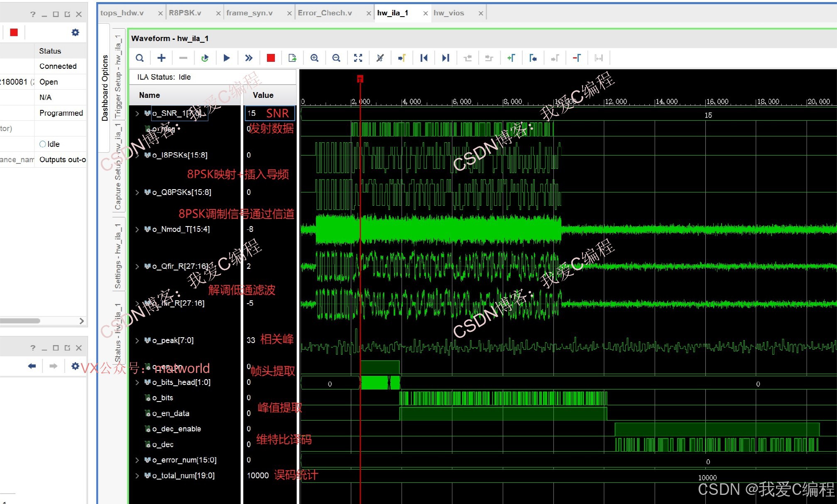The image size is (837, 504).
Task: Click the run trigger immediate double-arrow icon
Action: coord(248,58)
